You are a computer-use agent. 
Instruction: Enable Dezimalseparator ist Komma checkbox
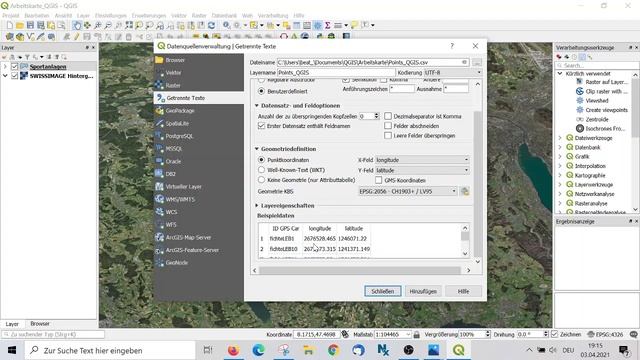tap(388, 116)
